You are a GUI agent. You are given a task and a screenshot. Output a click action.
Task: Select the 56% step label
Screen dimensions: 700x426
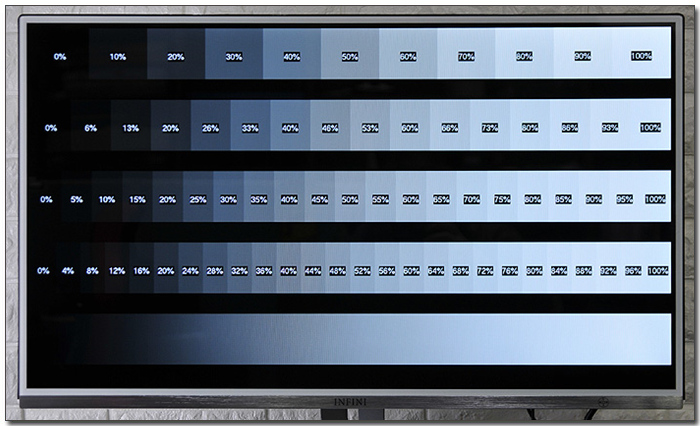point(387,271)
